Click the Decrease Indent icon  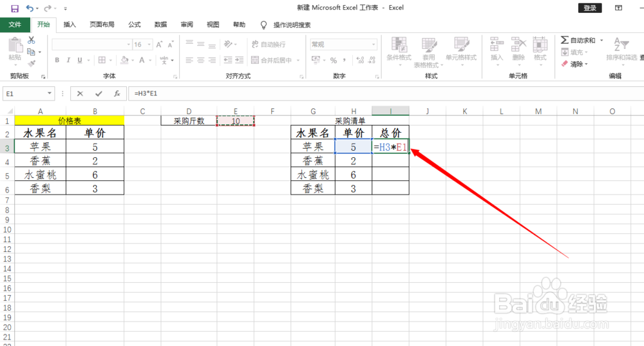point(228,60)
